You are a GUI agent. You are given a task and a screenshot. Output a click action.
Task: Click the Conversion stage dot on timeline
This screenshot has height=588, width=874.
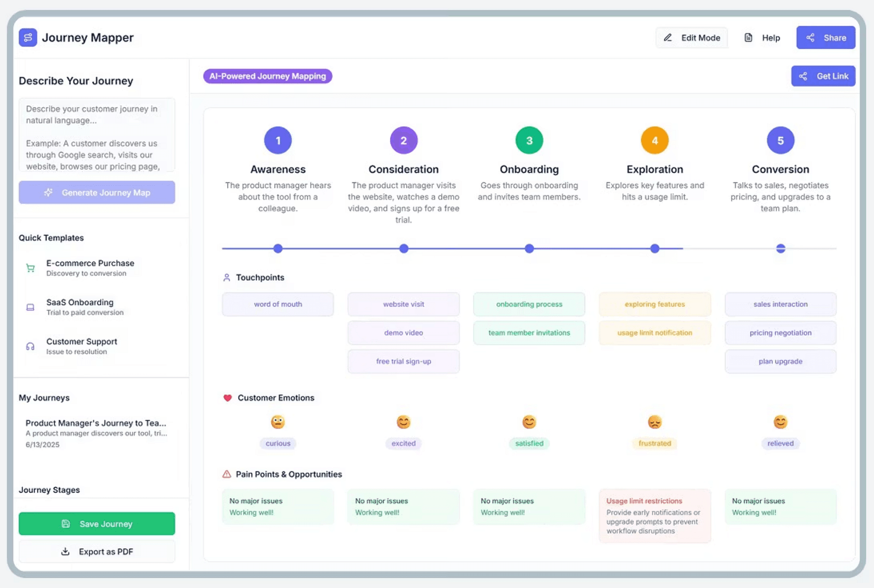[780, 248]
